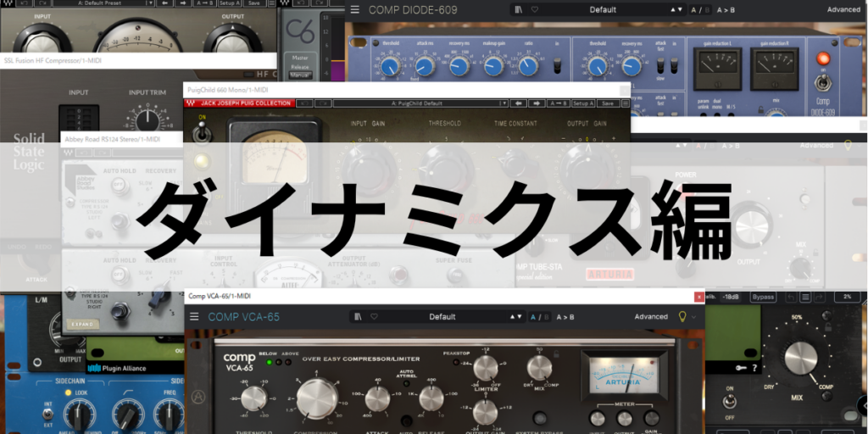This screenshot has height=434, width=868.
Task: Flip the PuigChild ON toggle switch
Action: (x=200, y=133)
